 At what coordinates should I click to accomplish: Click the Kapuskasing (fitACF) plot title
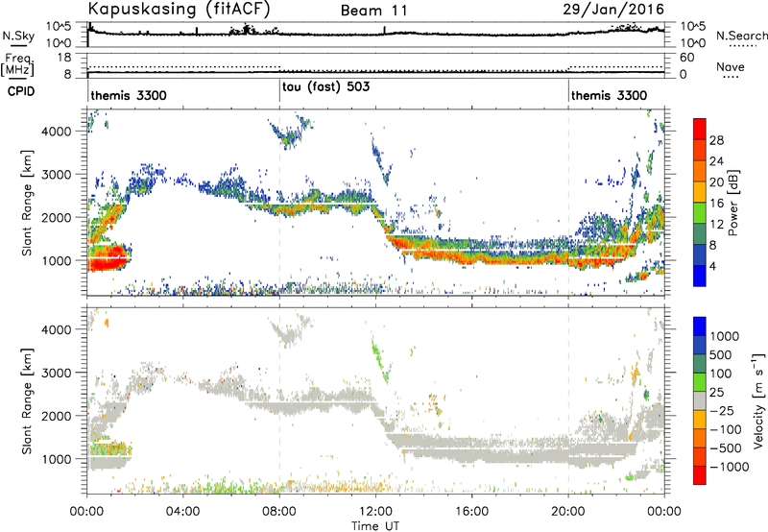click(x=179, y=10)
